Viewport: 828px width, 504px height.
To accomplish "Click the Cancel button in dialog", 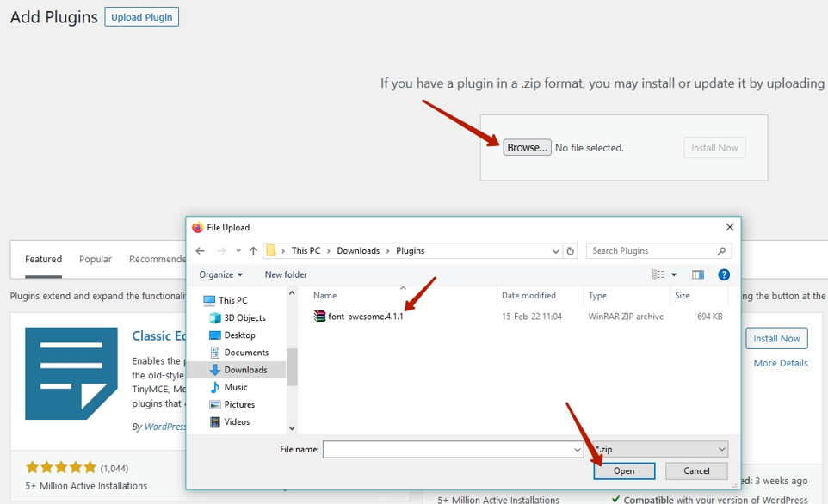I will [x=696, y=470].
